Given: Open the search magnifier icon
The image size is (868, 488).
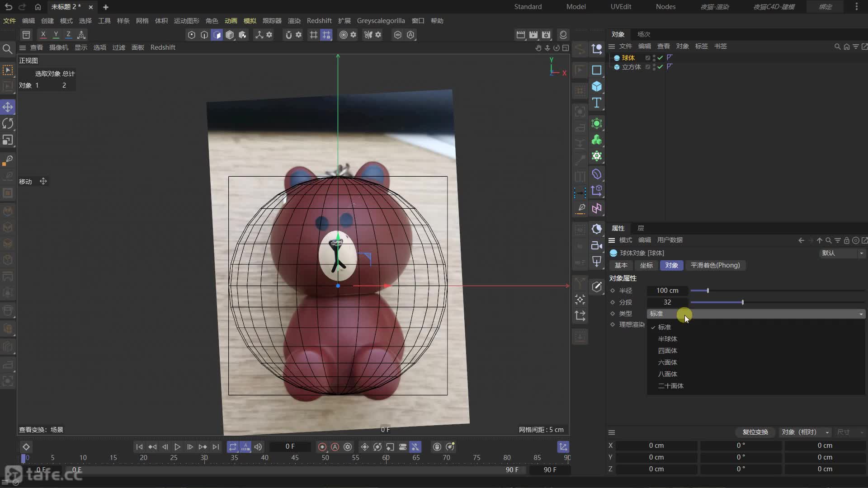Looking at the screenshot, I should 7,49.
